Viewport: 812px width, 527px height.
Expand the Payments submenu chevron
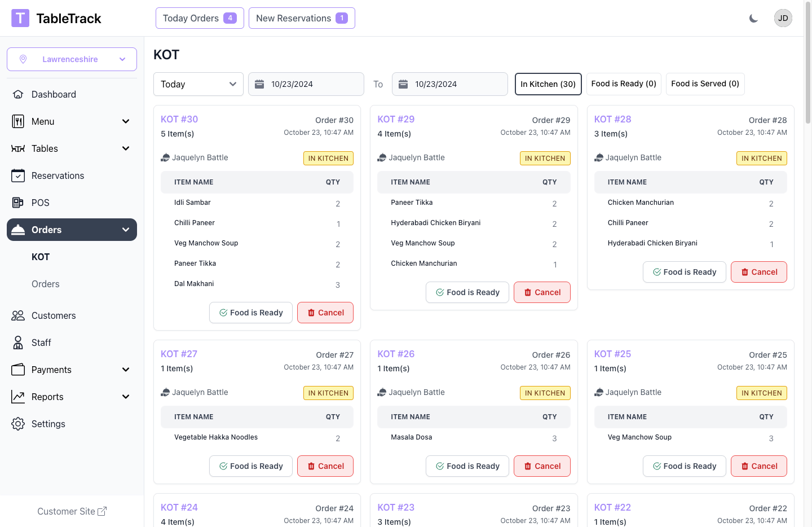(126, 370)
